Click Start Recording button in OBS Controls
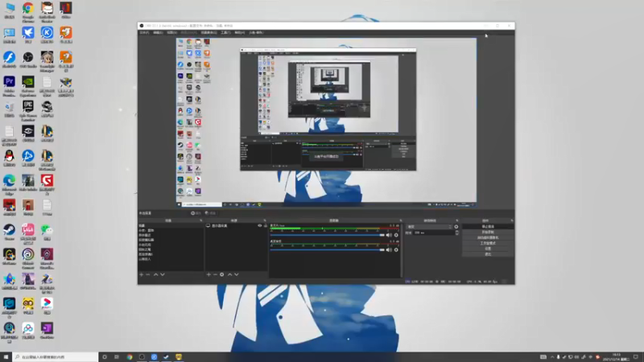Screen dimensions: 644x362 [488, 232]
